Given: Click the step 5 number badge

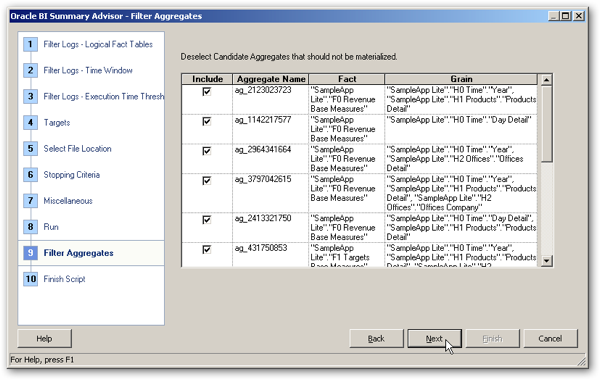Looking at the screenshot, I should (x=31, y=148).
